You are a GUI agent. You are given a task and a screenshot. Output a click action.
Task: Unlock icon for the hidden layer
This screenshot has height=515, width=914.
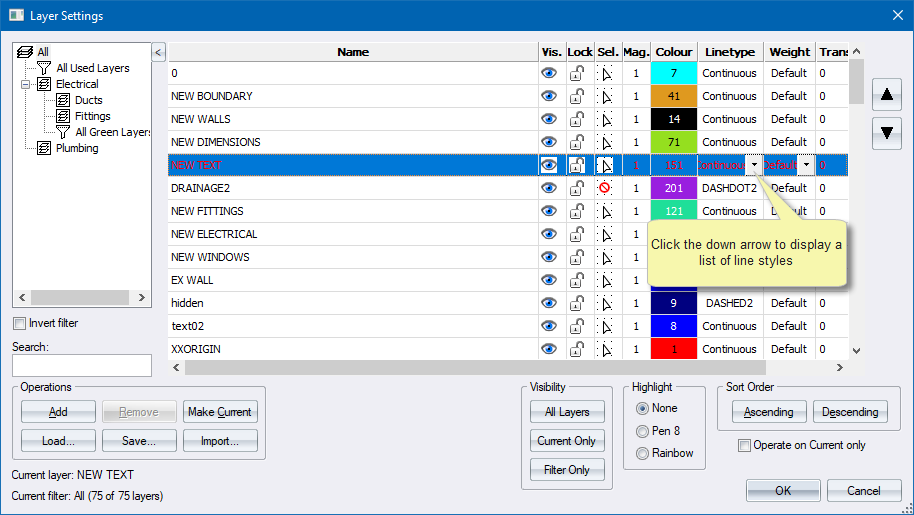click(578, 303)
